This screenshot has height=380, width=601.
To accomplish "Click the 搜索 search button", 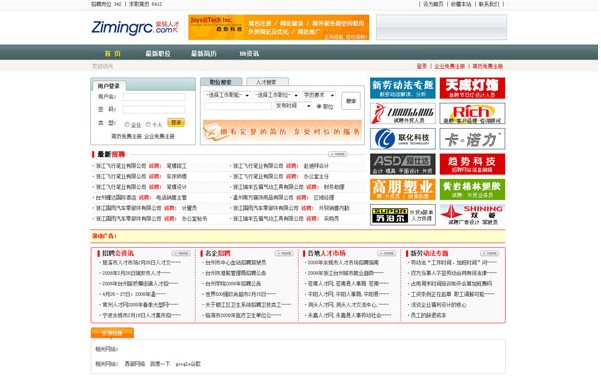I will coord(351,101).
